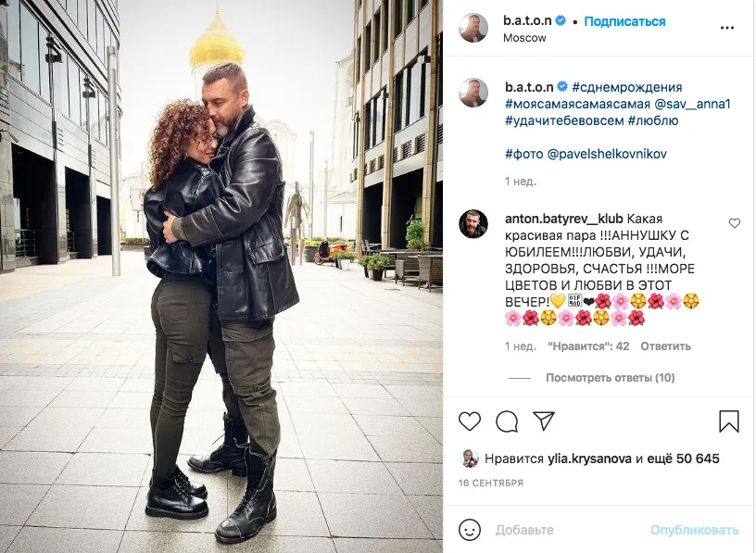
Task: Submit the comment with 'Опубликовать'
Action: 694,530
